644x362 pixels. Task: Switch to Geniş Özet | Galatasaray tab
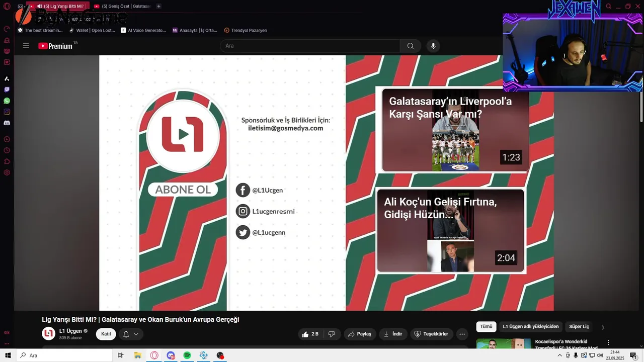point(122,6)
